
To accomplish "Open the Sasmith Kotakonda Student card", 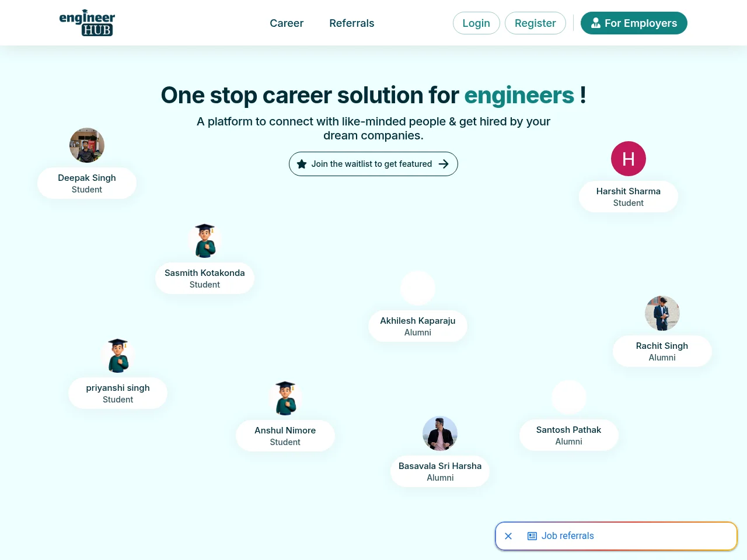I will pos(205,278).
